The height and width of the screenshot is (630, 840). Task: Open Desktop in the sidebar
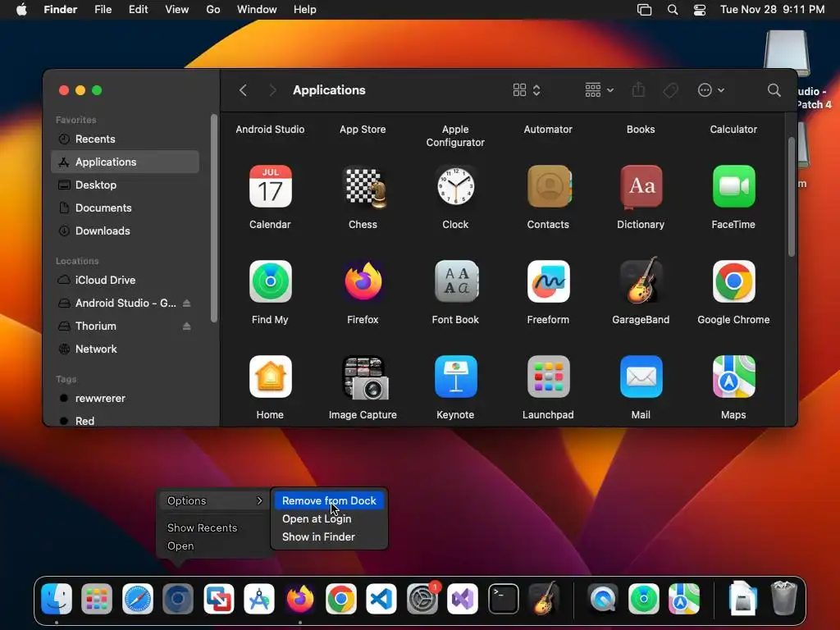[x=125, y=185]
